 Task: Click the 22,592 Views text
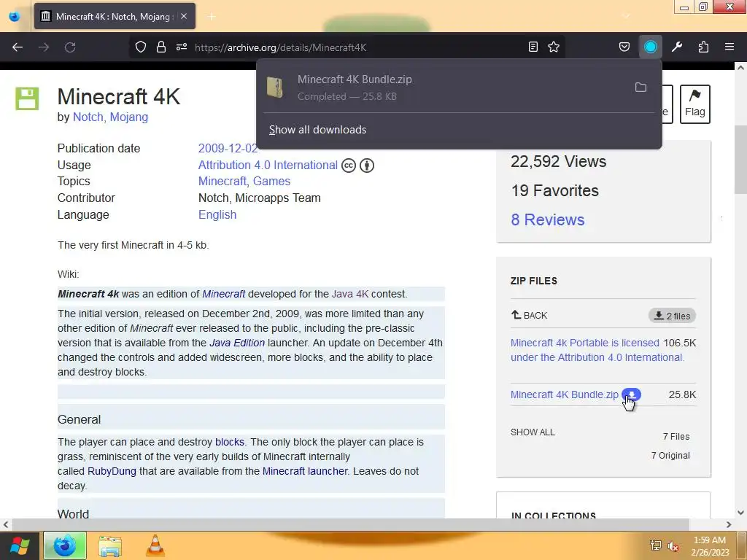pos(558,161)
